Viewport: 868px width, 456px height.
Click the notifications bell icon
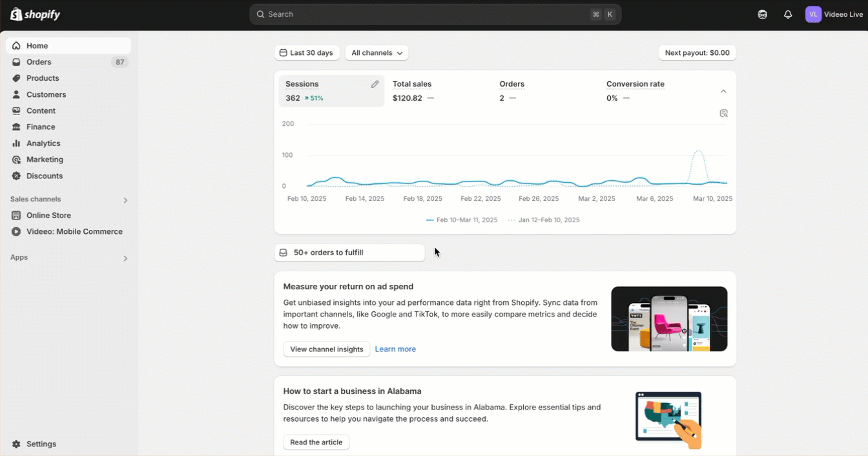click(788, 14)
